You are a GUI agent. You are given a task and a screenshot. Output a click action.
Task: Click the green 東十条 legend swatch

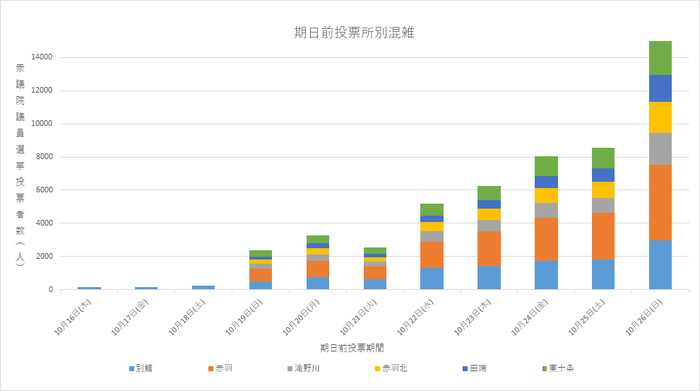[544, 369]
